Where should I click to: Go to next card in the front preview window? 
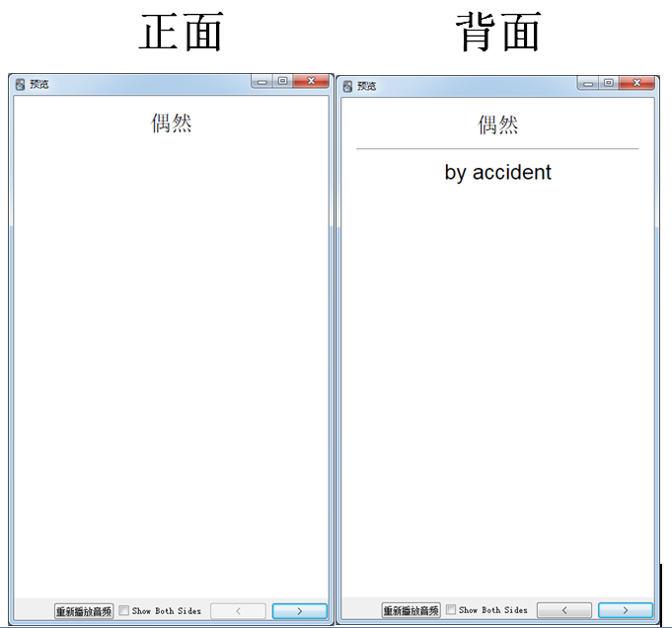(300, 611)
